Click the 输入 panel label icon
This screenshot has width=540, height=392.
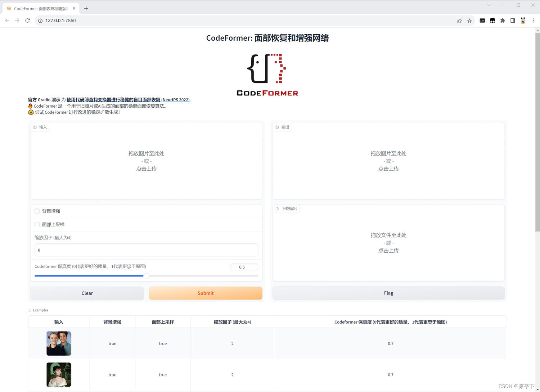click(x=35, y=127)
